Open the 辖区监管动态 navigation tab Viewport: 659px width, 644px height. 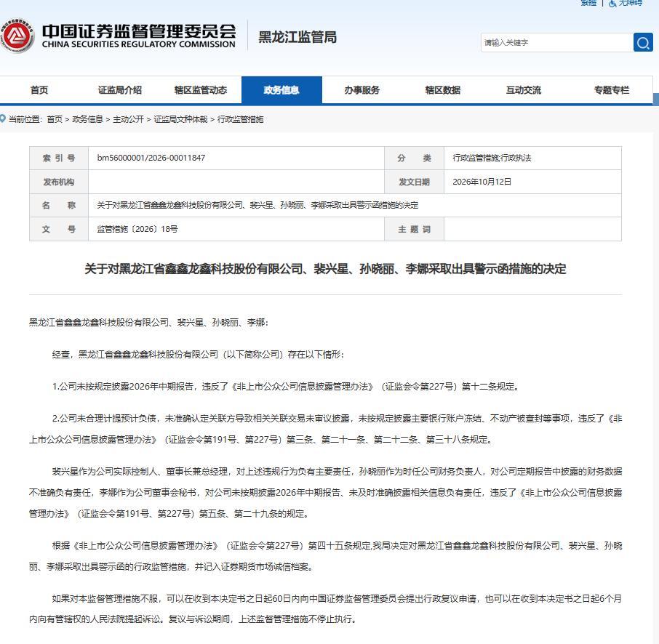pos(201,90)
